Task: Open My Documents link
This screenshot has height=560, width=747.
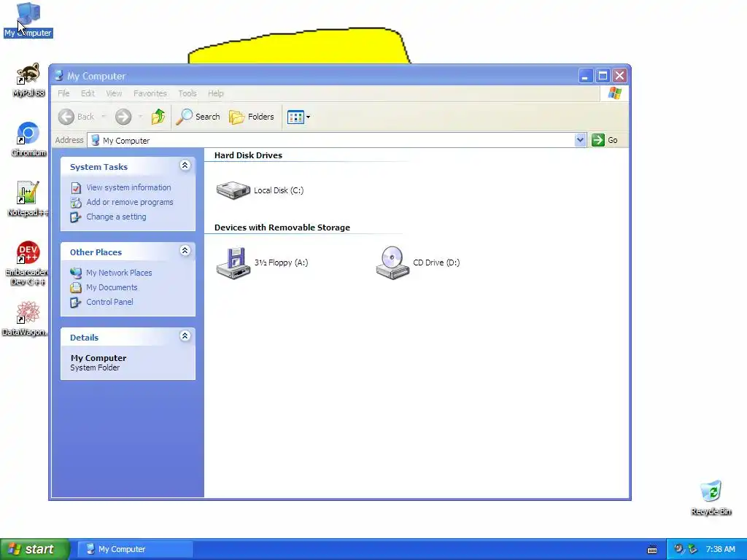Action: pyautogui.click(x=112, y=287)
